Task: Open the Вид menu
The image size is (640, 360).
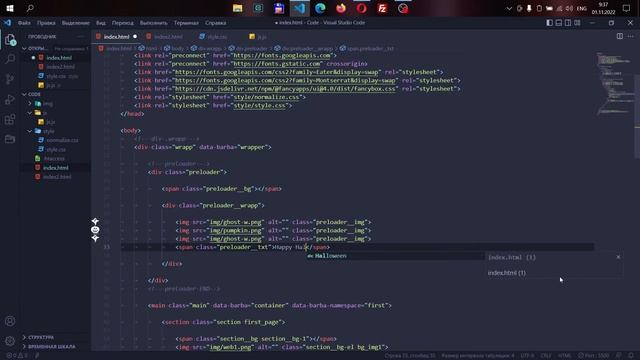Action: (x=101, y=23)
